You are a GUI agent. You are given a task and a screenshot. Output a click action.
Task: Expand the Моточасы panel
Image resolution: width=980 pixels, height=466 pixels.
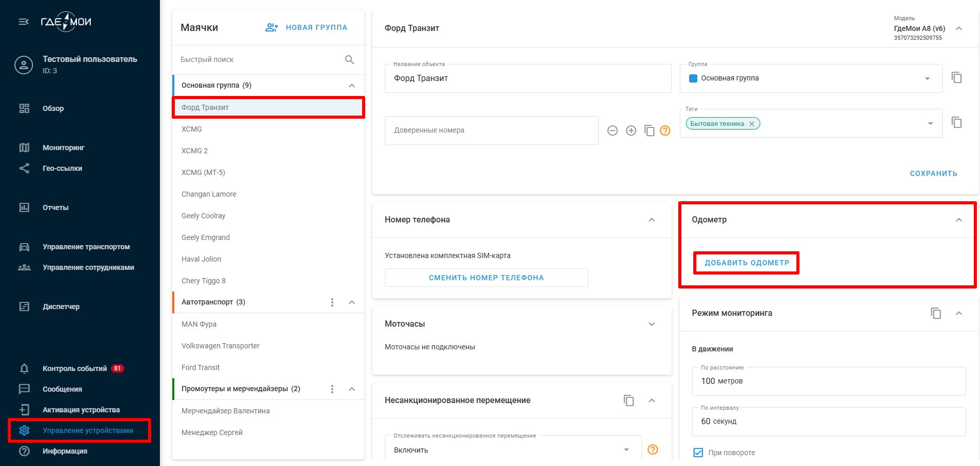pos(651,324)
